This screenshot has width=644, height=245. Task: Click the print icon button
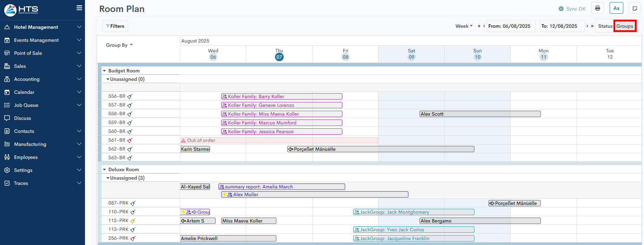597,8
